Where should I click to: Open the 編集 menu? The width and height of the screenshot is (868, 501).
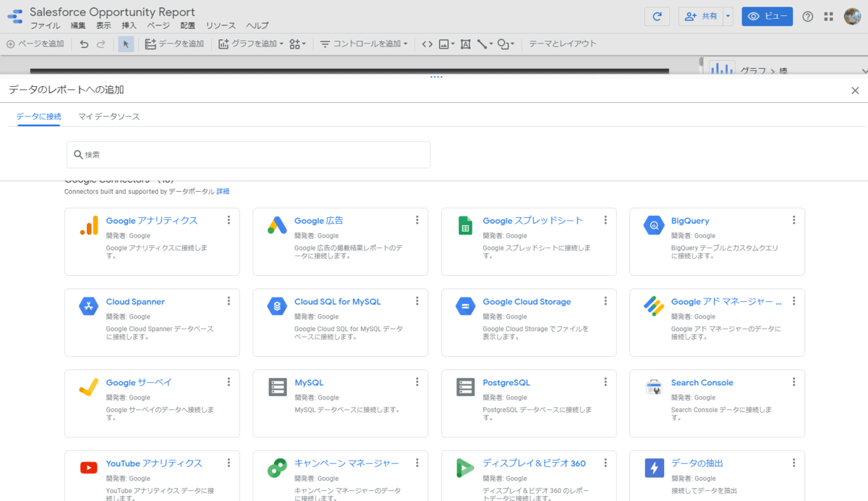point(78,26)
